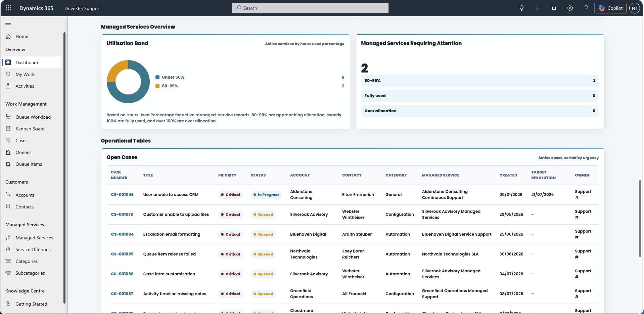The height and width of the screenshot is (314, 644).
Task: Click the sidebar navigation scrollbar
Action: [64, 168]
